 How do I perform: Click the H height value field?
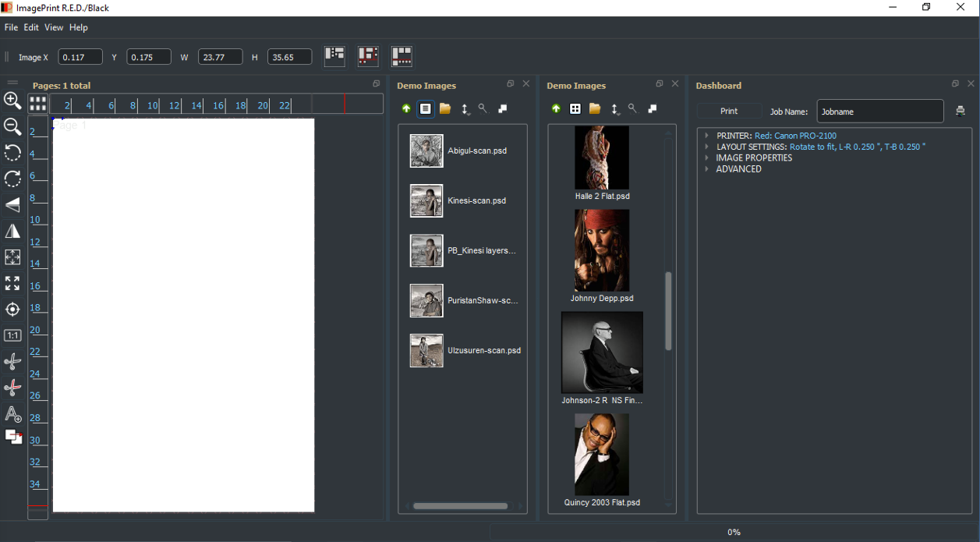pos(290,57)
